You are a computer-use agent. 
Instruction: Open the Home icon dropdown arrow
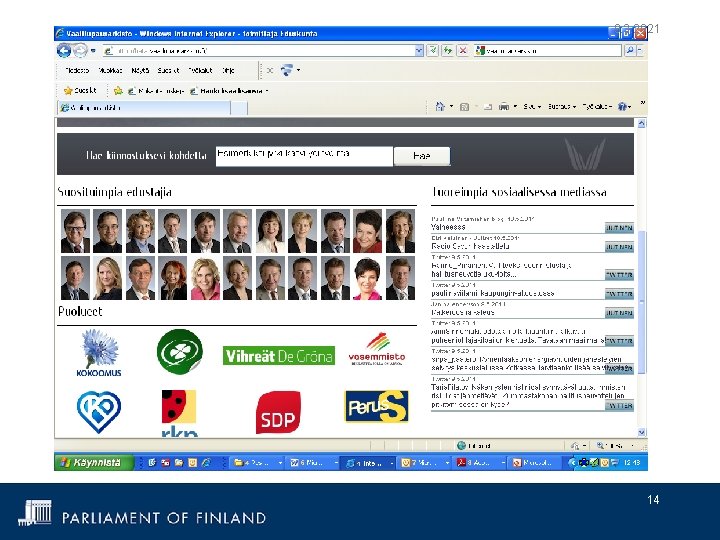point(451,107)
